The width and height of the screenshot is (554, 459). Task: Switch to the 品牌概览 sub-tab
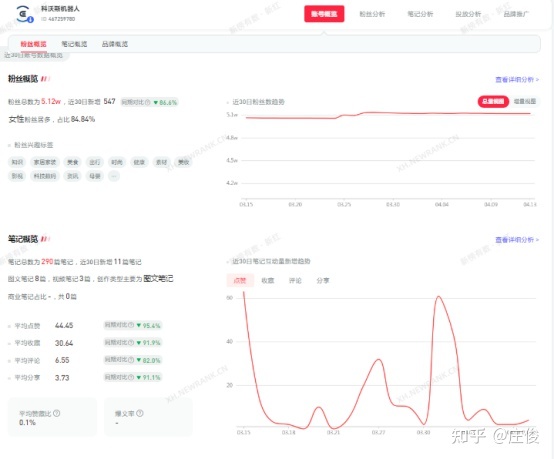point(115,44)
